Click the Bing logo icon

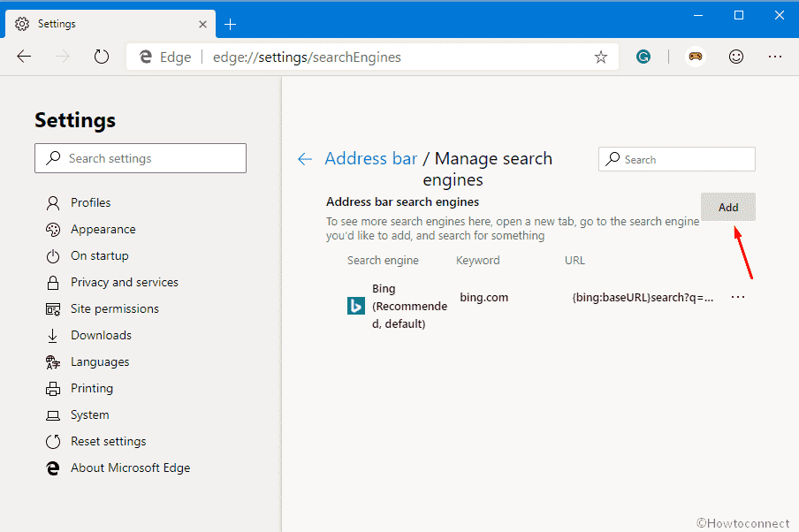[355, 306]
